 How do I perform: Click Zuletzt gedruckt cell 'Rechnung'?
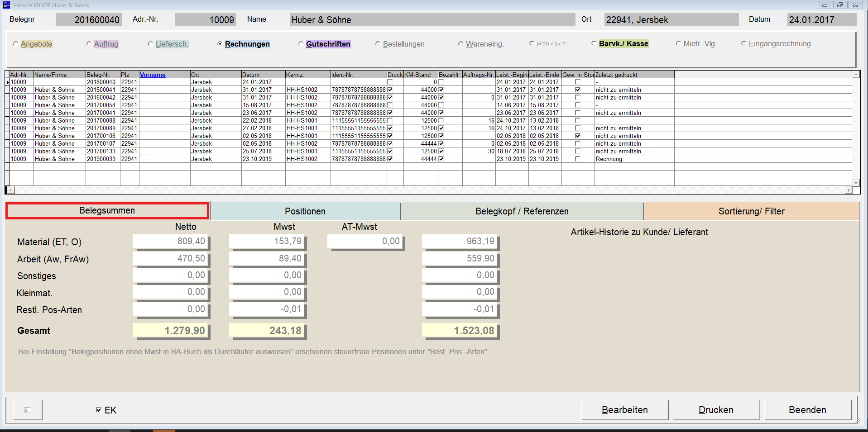[x=634, y=159]
